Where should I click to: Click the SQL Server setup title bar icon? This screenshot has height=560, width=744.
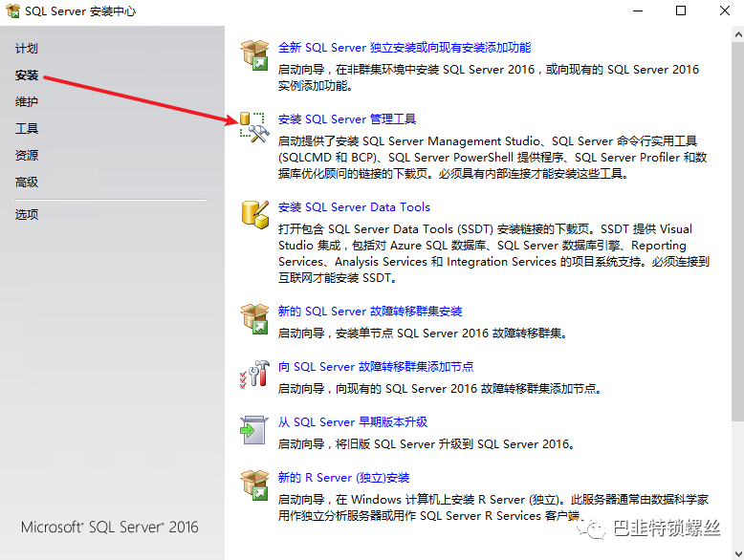(12, 11)
